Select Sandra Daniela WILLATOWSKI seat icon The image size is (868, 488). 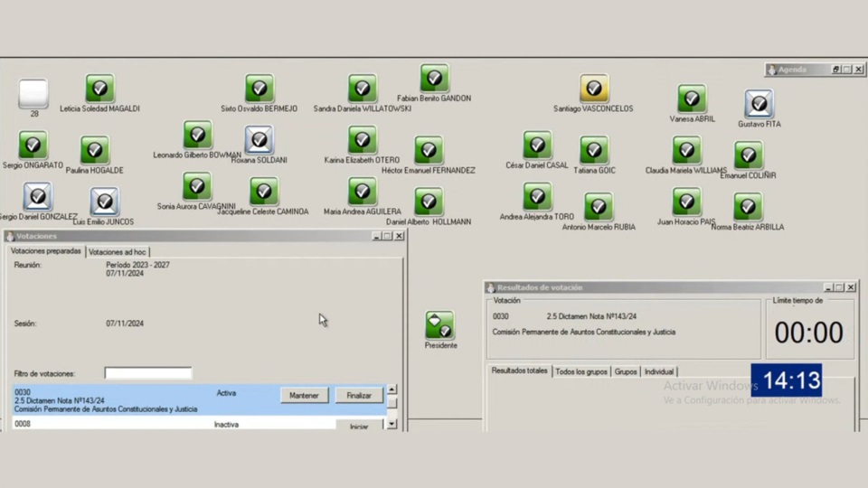tap(362, 88)
